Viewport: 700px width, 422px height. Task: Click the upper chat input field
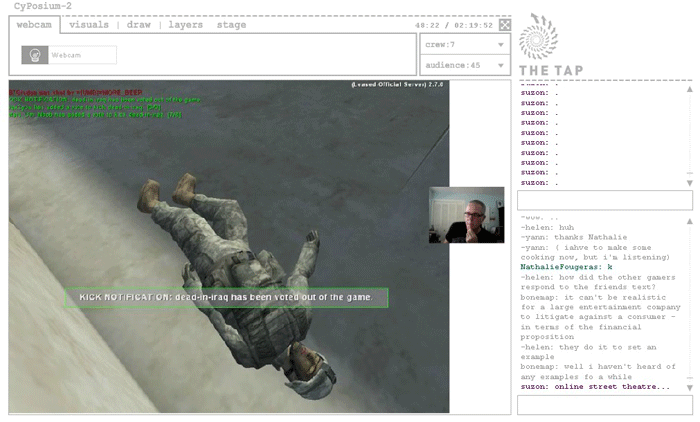tap(605, 201)
